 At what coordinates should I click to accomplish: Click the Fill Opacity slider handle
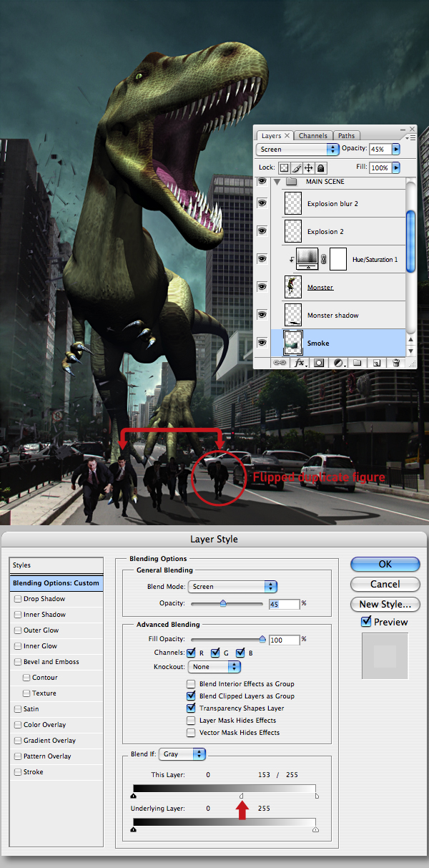point(262,640)
